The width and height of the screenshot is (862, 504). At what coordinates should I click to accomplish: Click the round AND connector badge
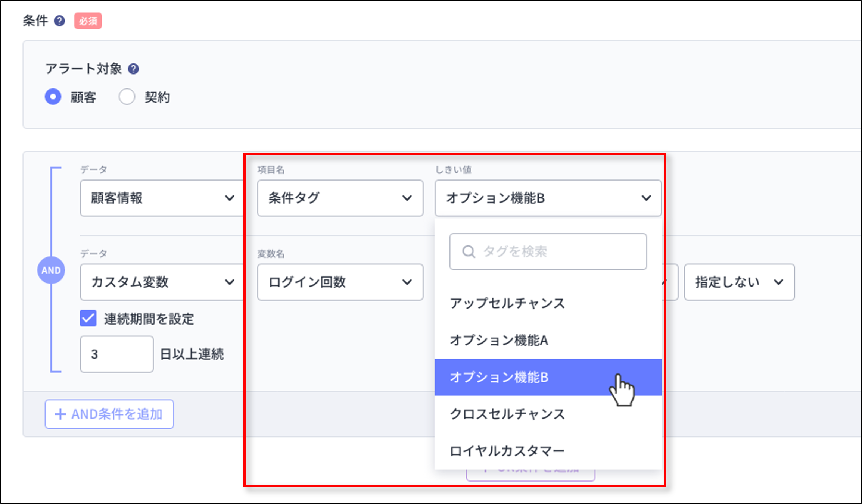click(52, 270)
